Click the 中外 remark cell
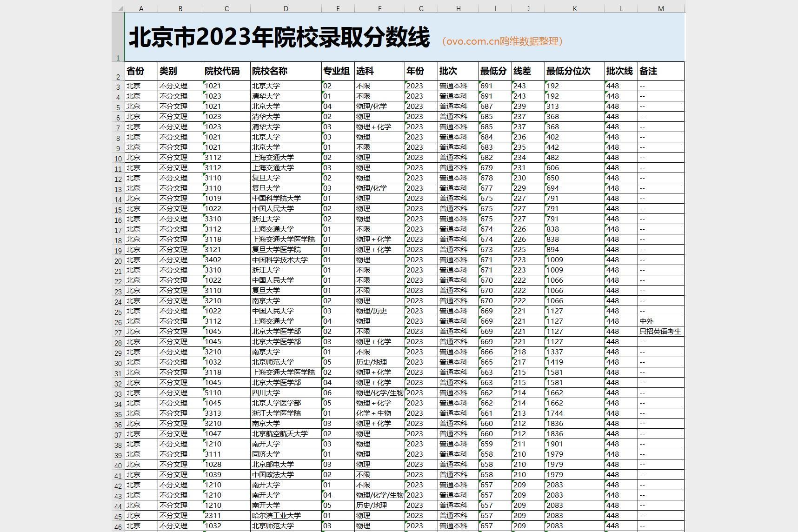The width and height of the screenshot is (798, 532). (x=661, y=321)
